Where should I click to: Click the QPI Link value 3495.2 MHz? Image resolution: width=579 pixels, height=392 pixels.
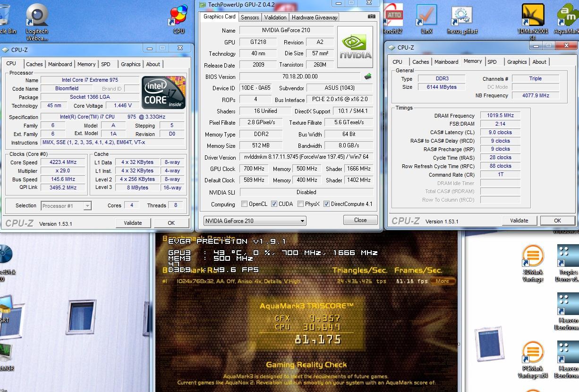click(64, 187)
